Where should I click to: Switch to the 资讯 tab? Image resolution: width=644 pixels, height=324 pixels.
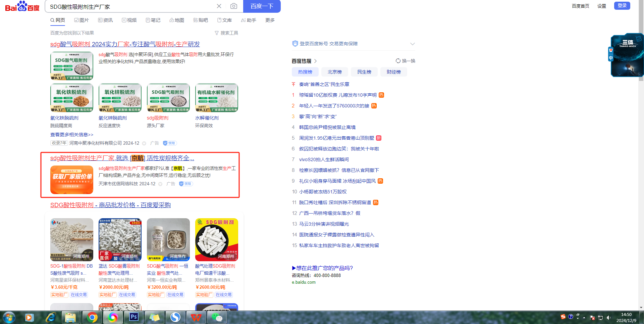tap(105, 20)
